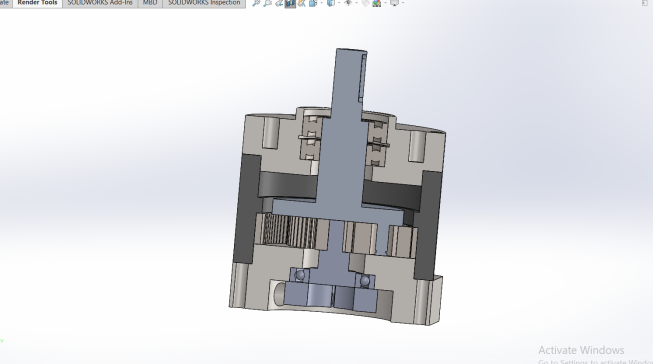Viewport: 653px width, 364px height.
Task: Toggle the Section View tool
Action: coord(290,3)
